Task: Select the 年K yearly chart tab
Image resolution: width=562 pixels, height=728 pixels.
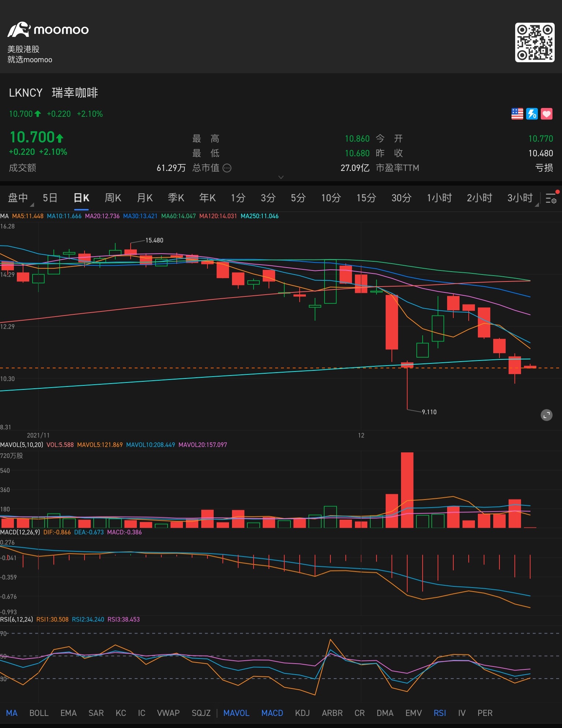Action: tap(207, 198)
